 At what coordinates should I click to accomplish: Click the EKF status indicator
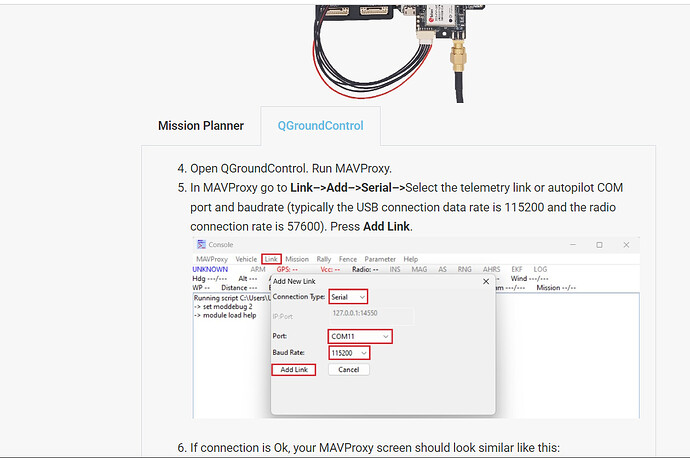(517, 269)
